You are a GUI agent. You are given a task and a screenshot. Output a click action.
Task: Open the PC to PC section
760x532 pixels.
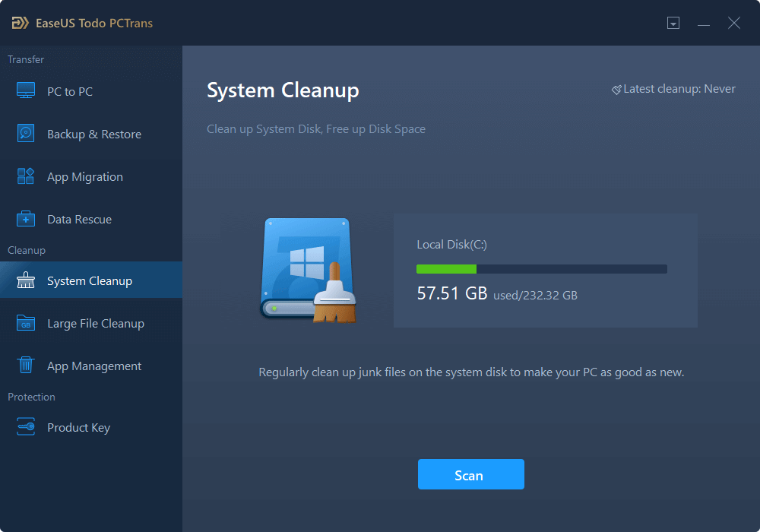91,91
